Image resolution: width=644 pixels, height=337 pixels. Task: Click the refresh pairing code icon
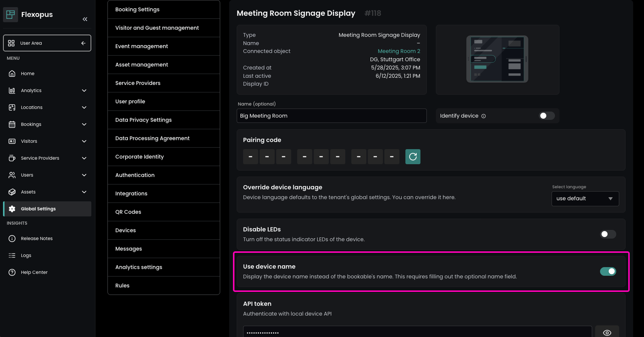pos(413,157)
